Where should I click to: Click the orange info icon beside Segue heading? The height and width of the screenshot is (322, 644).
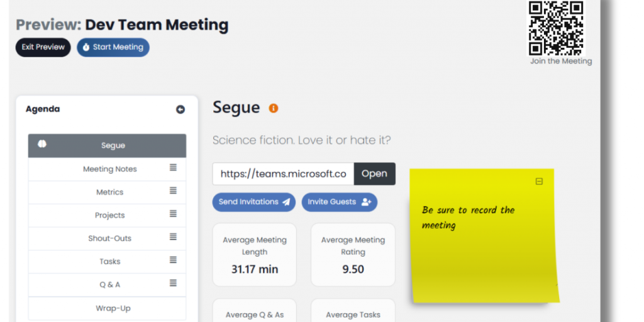[x=274, y=108]
